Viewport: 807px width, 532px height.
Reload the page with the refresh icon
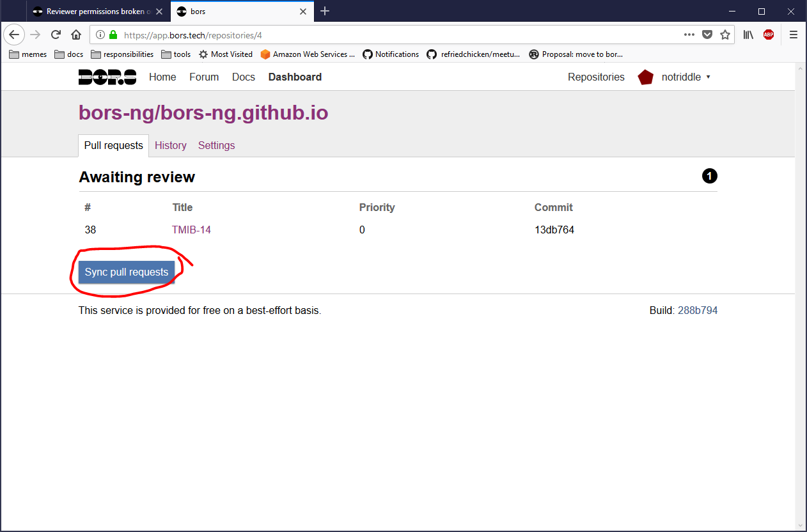click(x=56, y=35)
